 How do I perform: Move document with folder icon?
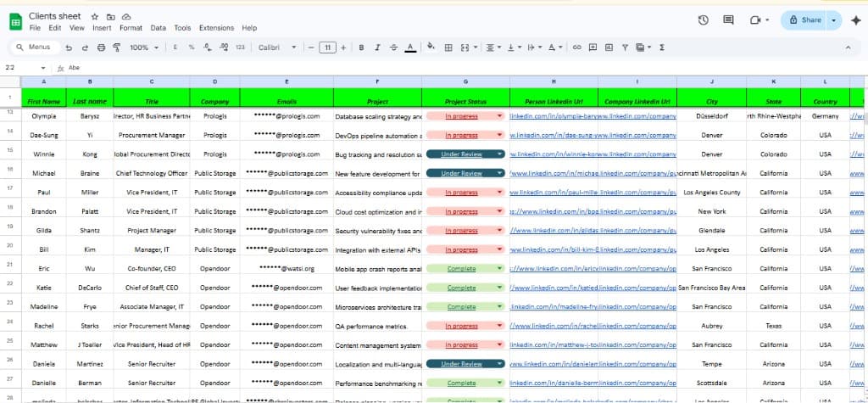111,17
